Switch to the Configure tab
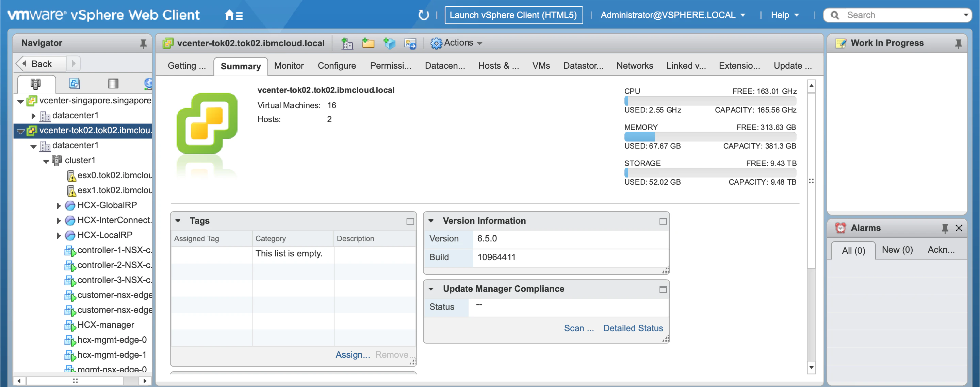This screenshot has height=387, width=980. [x=337, y=66]
